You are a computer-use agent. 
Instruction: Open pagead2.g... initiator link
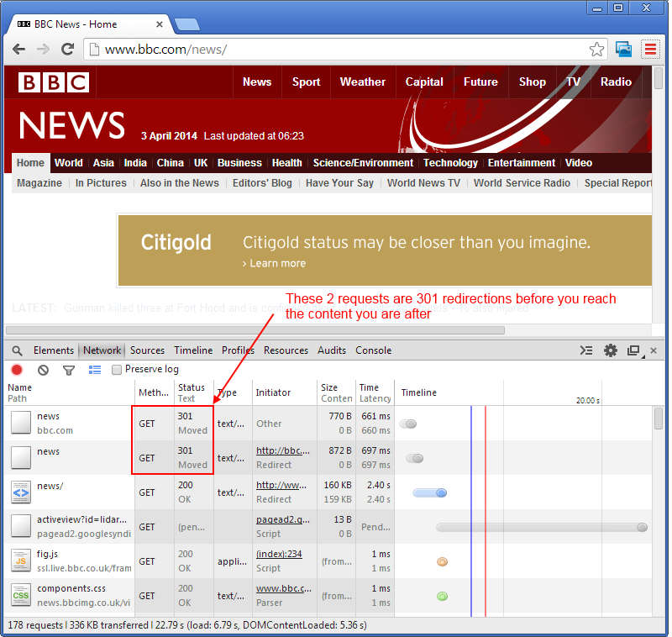(283, 519)
